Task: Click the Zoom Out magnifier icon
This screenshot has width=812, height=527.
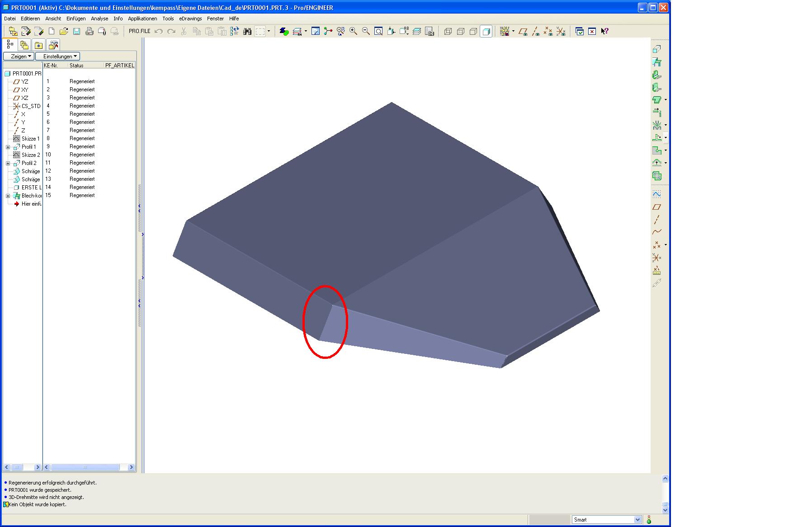Action: tap(366, 31)
